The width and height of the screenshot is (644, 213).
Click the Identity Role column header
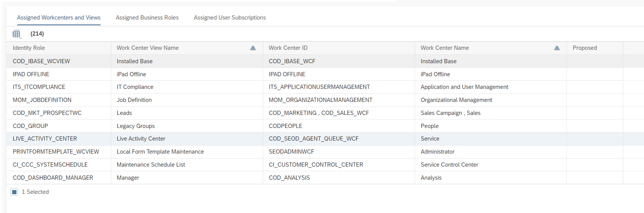tap(29, 48)
